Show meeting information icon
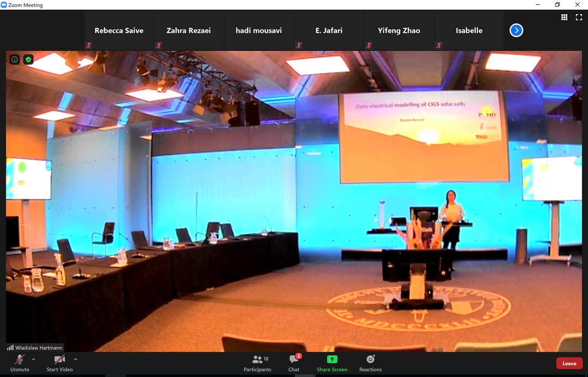The width and height of the screenshot is (588, 377). click(15, 59)
